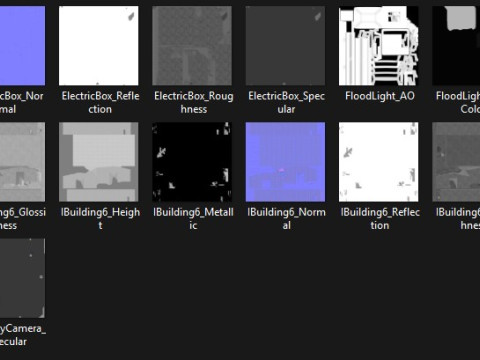Select the IBuilding6 Glossiness texture thumbnail
Screen dimensions: 480x360
[x=22, y=162]
